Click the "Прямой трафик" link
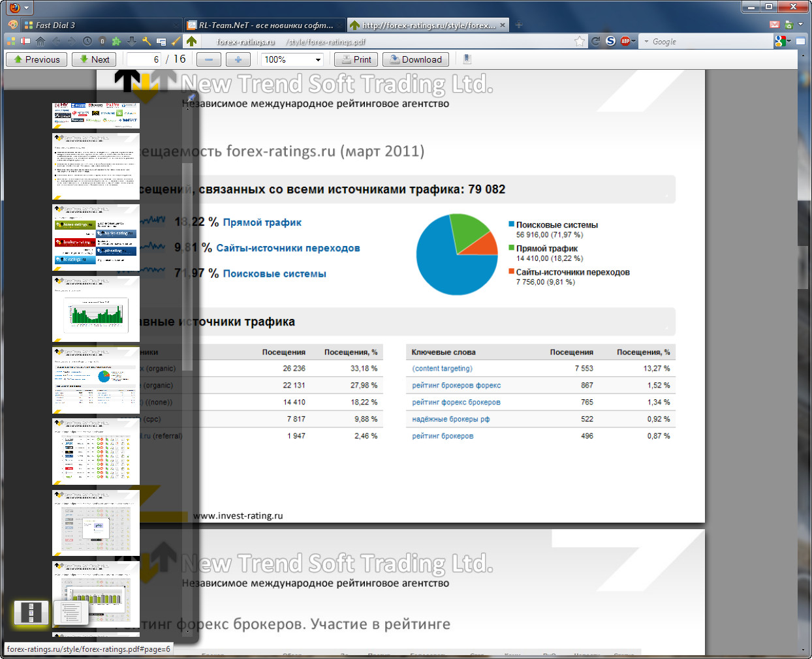The width and height of the screenshot is (812, 659). click(x=262, y=222)
